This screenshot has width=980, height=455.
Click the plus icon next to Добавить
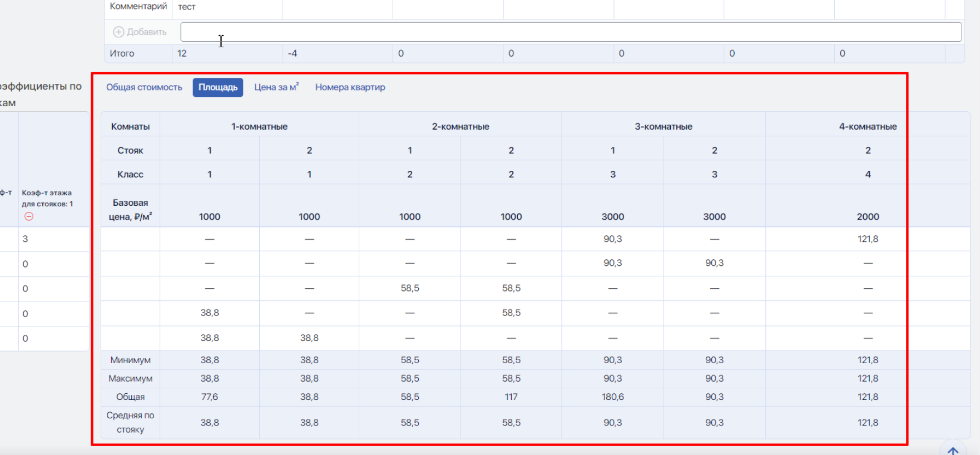118,32
